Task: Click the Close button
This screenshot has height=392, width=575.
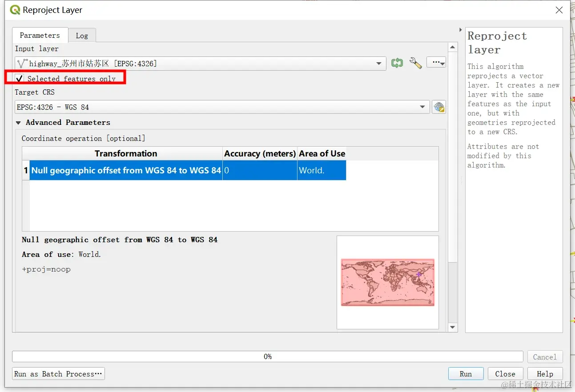Action: [505, 374]
